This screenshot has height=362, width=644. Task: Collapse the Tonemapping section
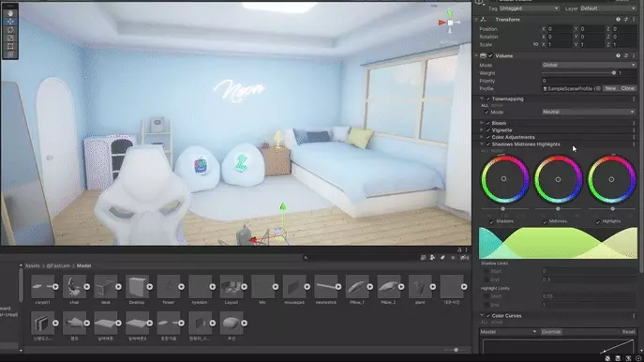[x=482, y=99]
